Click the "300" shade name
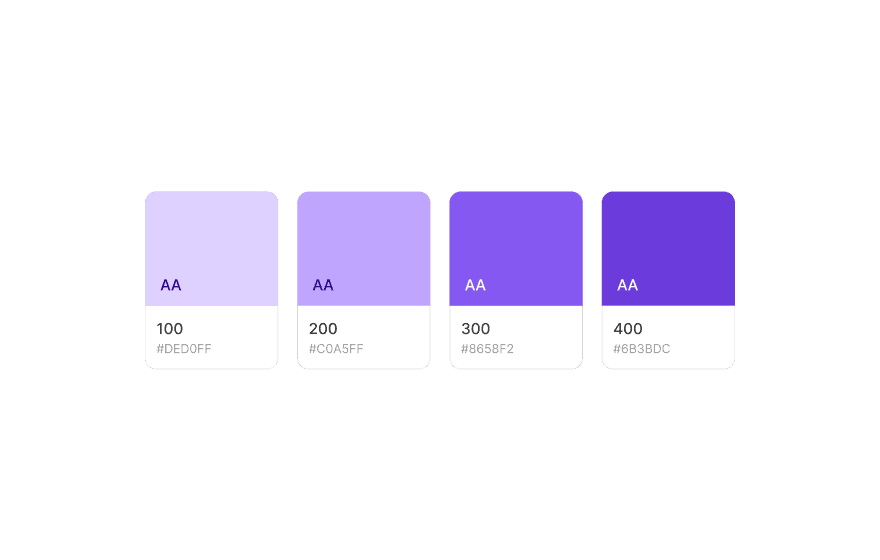 475,328
